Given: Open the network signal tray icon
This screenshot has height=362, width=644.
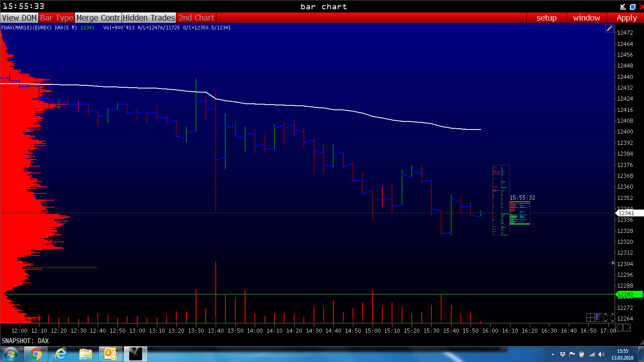Looking at the screenshot, I should tap(591, 354).
